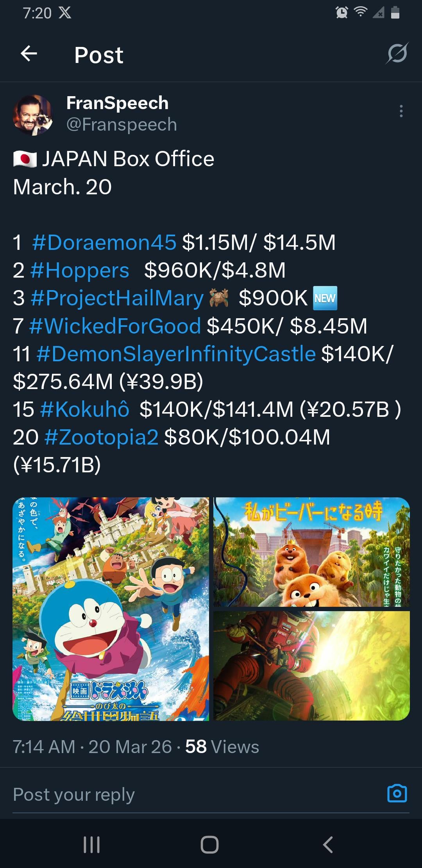Follow the #WickedForGood hashtag link
Screen dimensions: 422x868
coord(115,326)
